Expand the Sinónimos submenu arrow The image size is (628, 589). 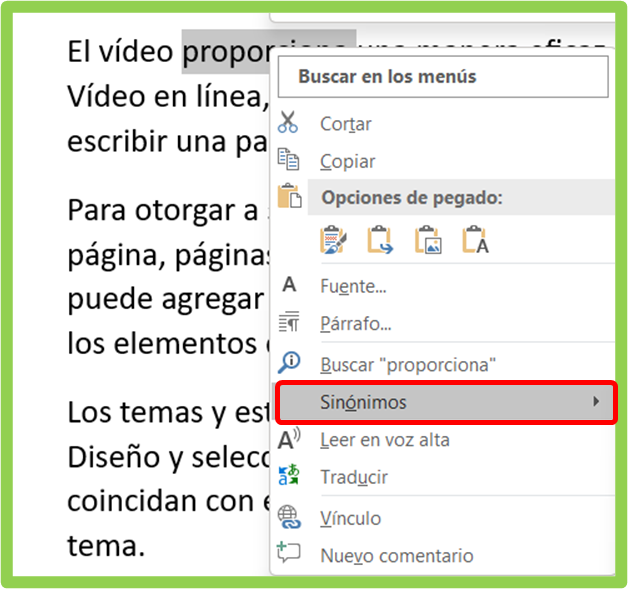coord(596,402)
